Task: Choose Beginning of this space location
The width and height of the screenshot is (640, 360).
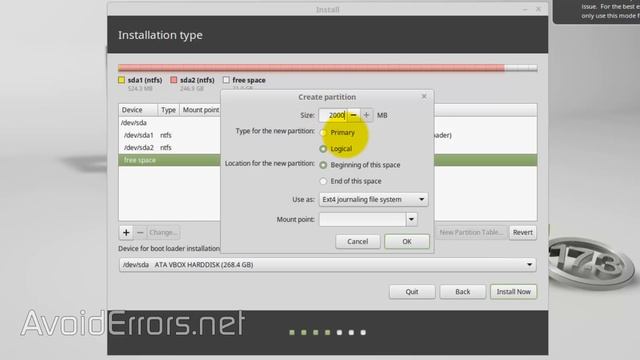Action: pyautogui.click(x=323, y=165)
